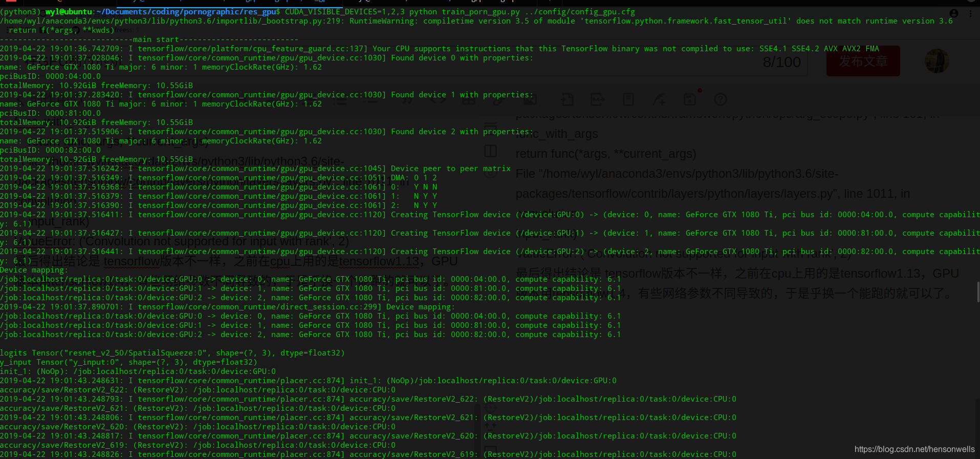The width and height of the screenshot is (980, 459).
Task: Click the 'main start' separator line
Action: pos(149,39)
